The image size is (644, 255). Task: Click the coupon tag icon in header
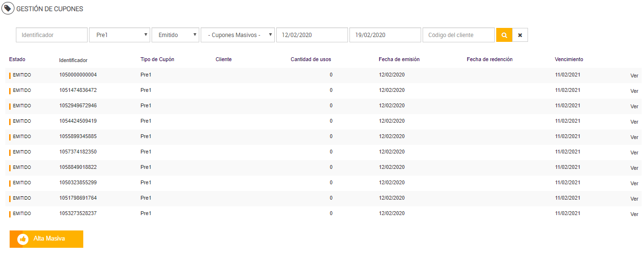click(x=8, y=8)
